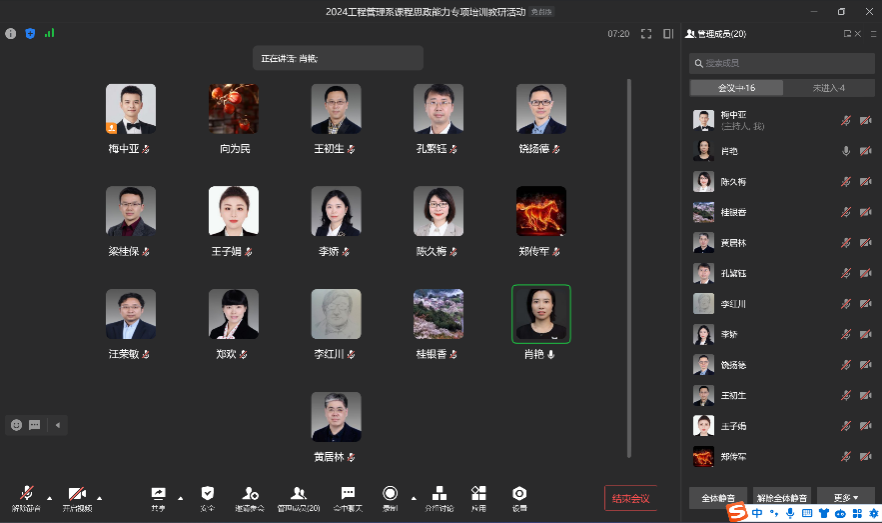Viewport: 882px width, 523px height.
Task: Check the green network signal indicator
Action: click(49, 33)
